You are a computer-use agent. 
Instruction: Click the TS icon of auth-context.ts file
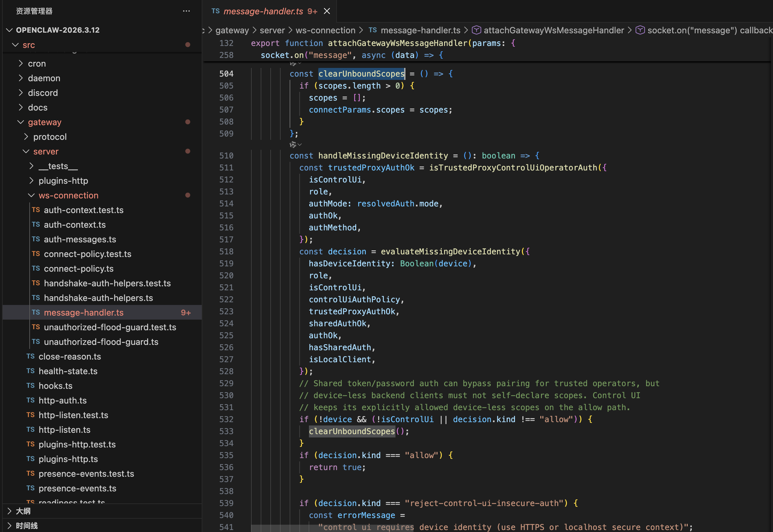click(36, 225)
